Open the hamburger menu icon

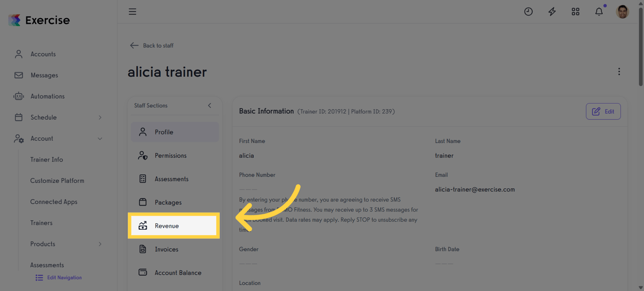(x=132, y=12)
